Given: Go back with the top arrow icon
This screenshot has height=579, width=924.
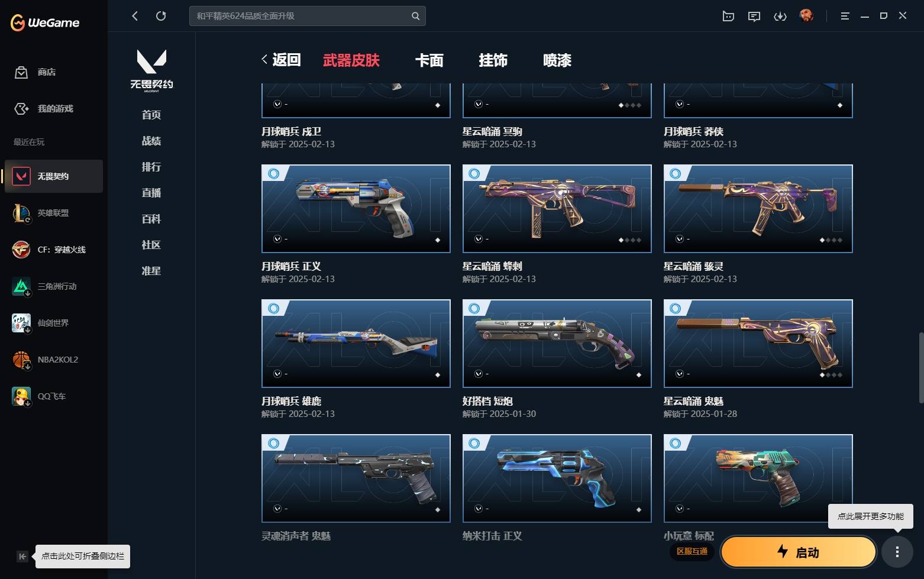Looking at the screenshot, I should (x=135, y=16).
